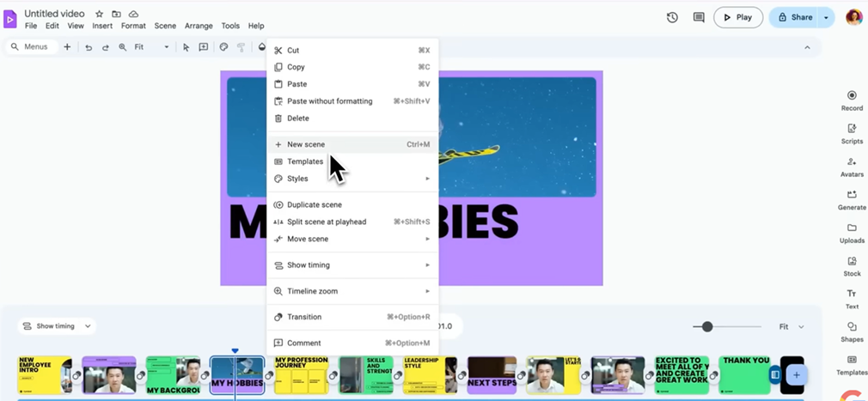The width and height of the screenshot is (868, 401).
Task: Open the Fit zoom level dropdown
Action: point(151,47)
